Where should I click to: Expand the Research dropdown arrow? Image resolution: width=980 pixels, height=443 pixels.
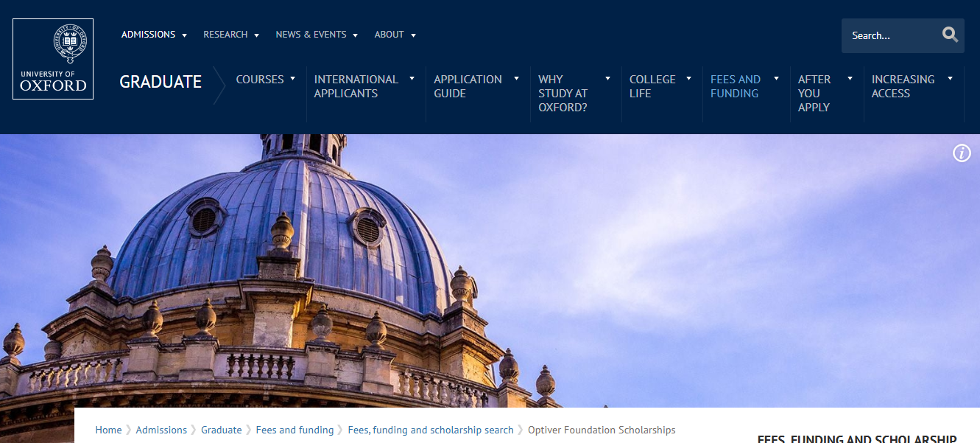pos(256,35)
